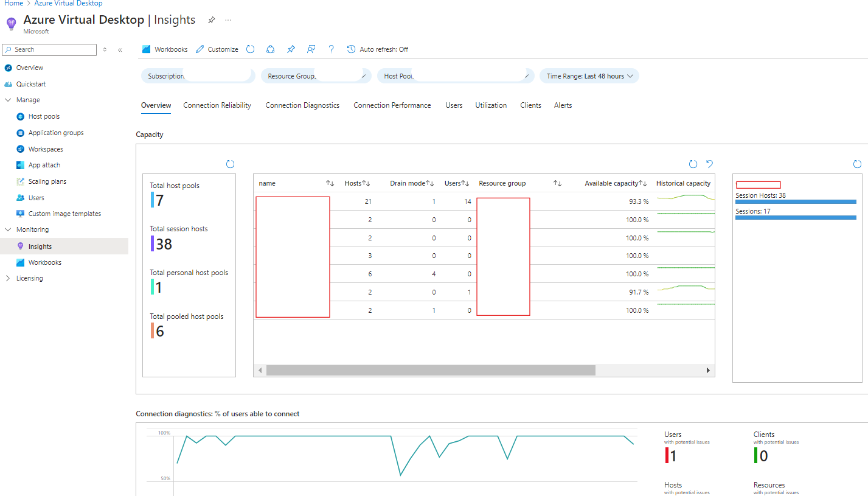Click the help question mark icon
The width and height of the screenshot is (868, 496).
pos(331,49)
